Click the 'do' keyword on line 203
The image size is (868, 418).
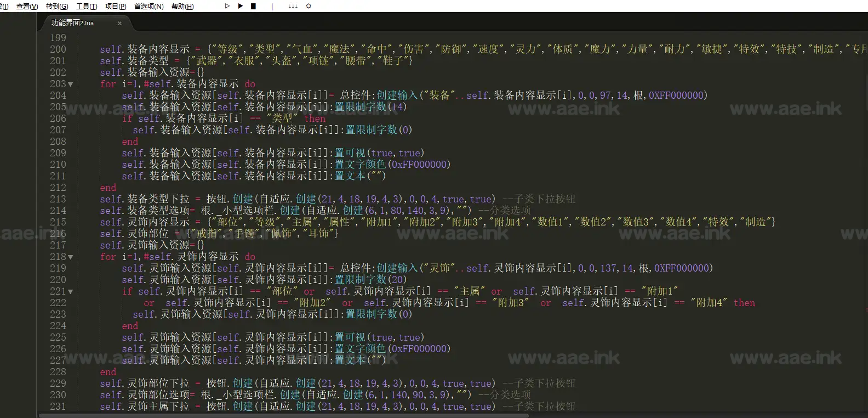click(250, 84)
